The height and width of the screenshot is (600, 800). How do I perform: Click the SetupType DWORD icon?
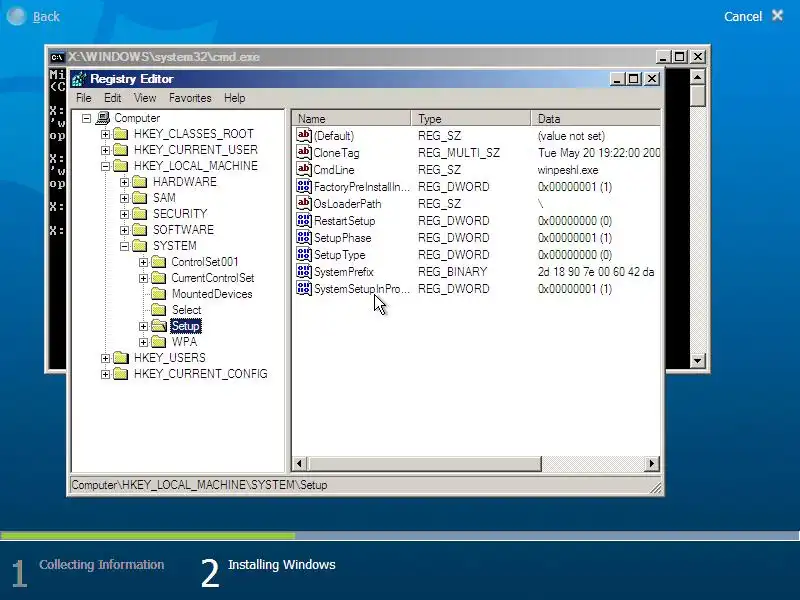click(304, 254)
